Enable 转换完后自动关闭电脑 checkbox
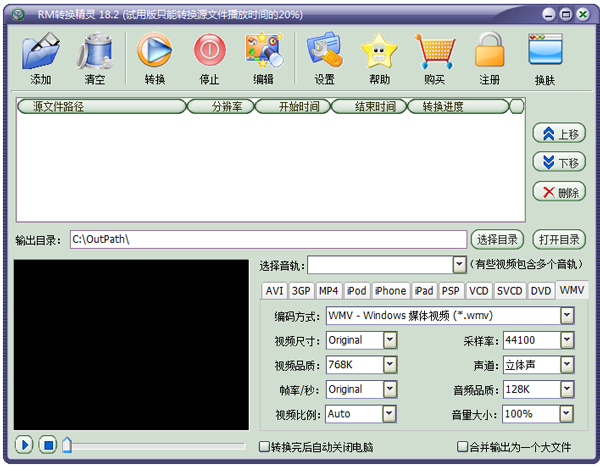This screenshot has height=467, width=600. [264, 446]
